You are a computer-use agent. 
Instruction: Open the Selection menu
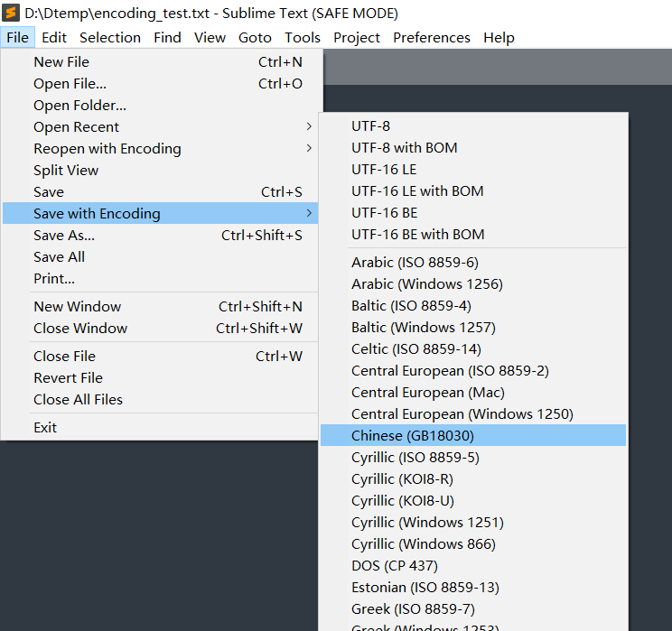point(110,38)
